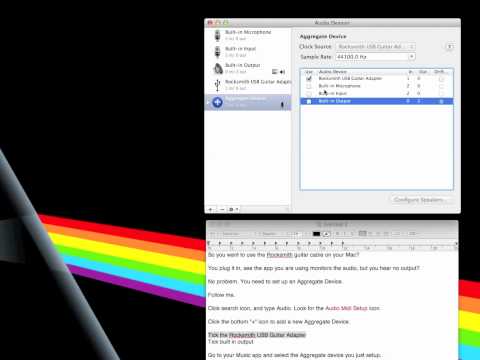The image size is (480, 360).
Task: Check Use for Built-in Input
Action: point(309,94)
